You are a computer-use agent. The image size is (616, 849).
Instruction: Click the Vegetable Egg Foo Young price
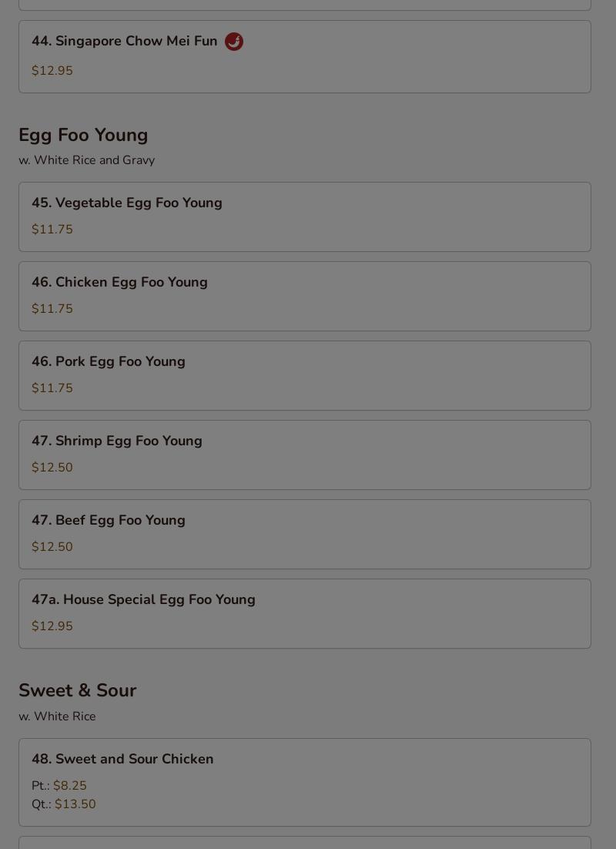(52, 230)
